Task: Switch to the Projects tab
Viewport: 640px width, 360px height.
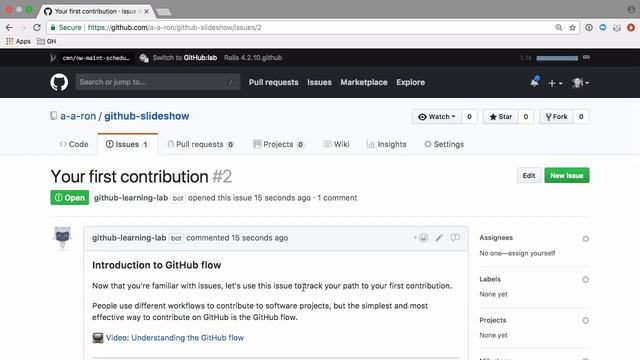Action: 279,144
